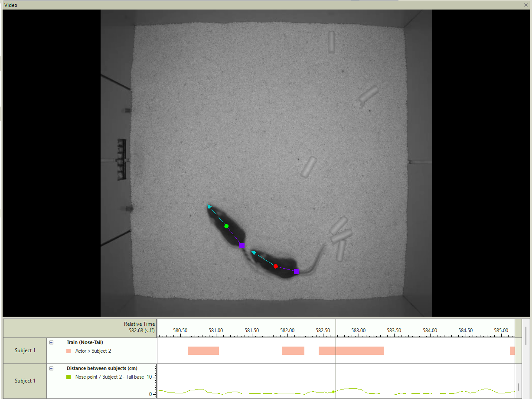Click the timeline panel vertical scrollbar
This screenshot has height=399, width=532.
pos(526,335)
